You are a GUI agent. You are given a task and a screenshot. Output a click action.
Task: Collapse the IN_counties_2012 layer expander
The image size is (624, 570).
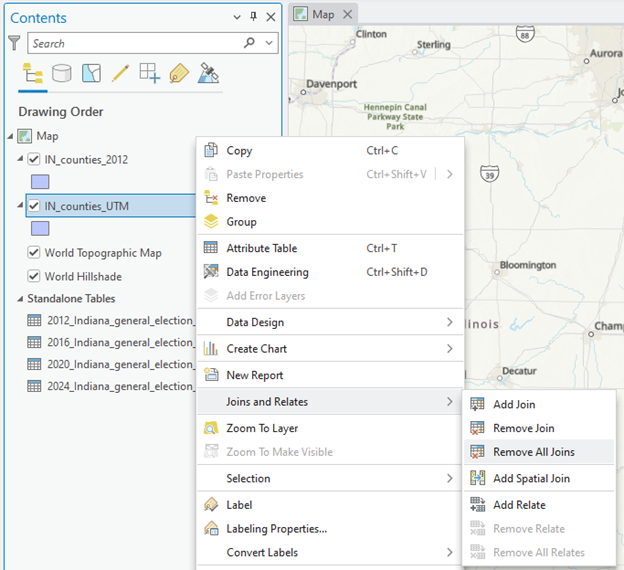pos(21,159)
